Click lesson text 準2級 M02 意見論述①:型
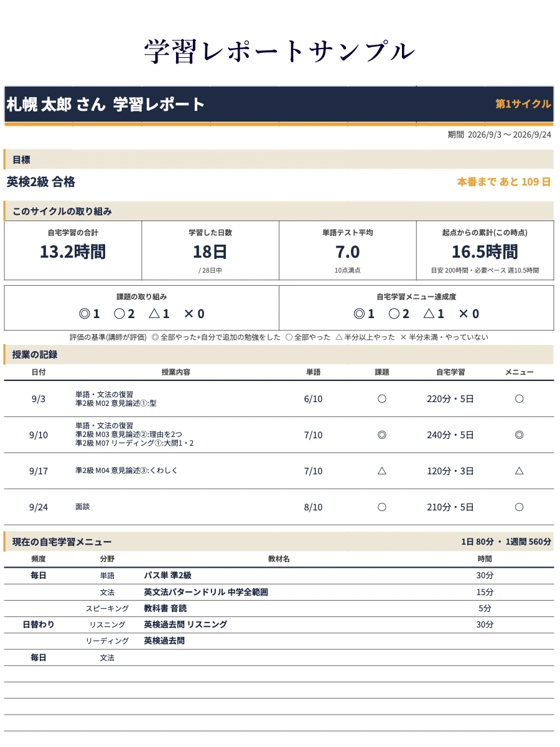 click(x=116, y=403)
